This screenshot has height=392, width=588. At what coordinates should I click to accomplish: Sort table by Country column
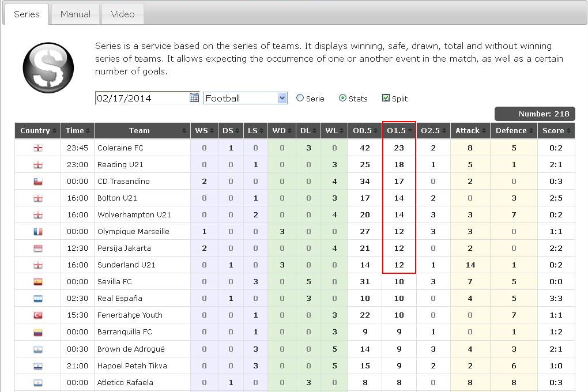(37, 130)
